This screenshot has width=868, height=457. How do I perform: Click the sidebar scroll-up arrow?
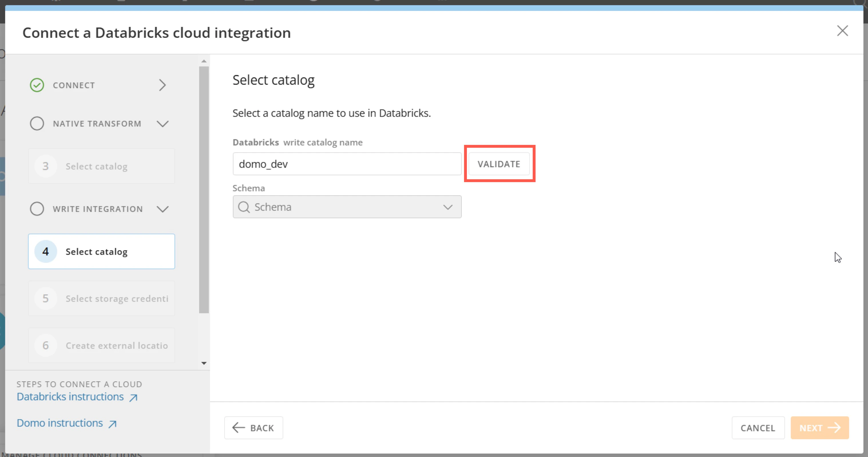click(x=204, y=61)
